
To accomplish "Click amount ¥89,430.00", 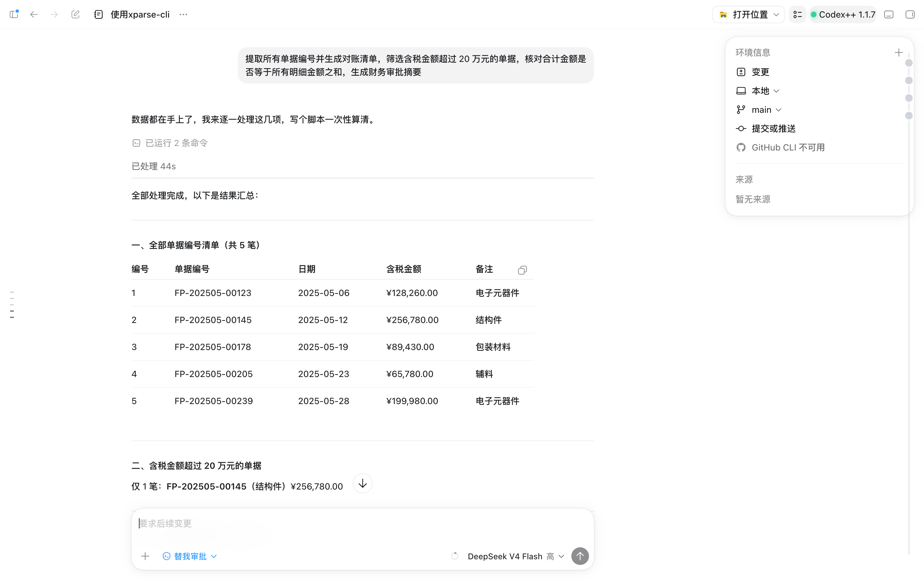I will coord(410,347).
